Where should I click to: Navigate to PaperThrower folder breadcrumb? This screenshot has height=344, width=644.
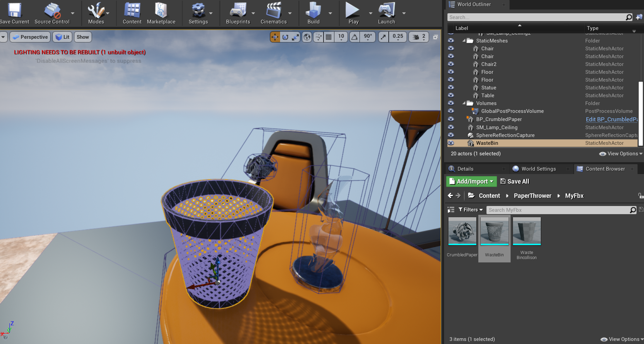(532, 196)
